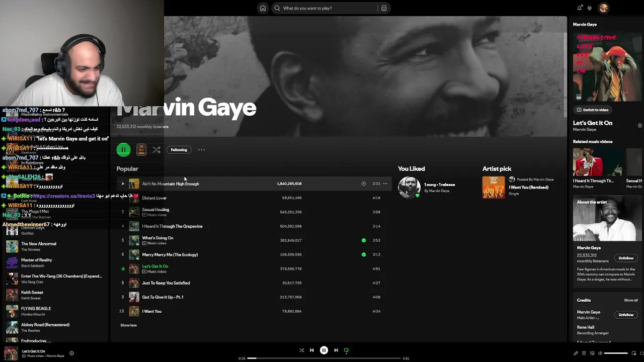The image size is (644, 362).
Task: Skip to previous track
Action: pyautogui.click(x=312, y=350)
